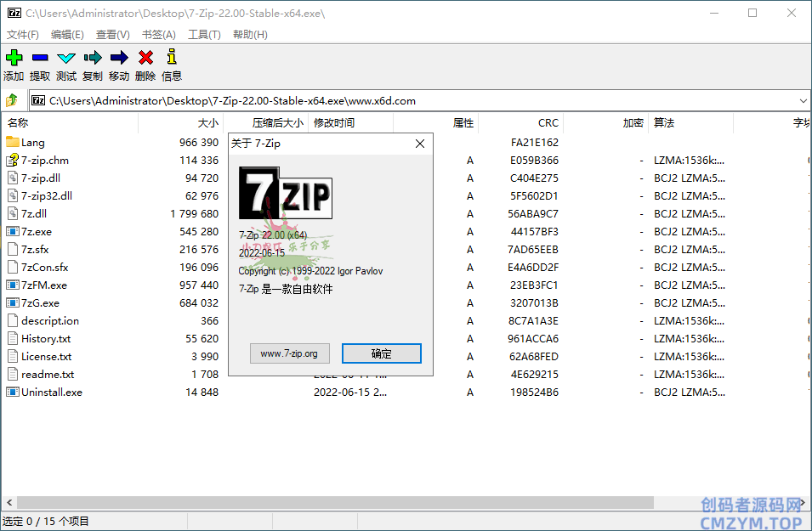Click the www.7-zip.org button
The width and height of the screenshot is (812, 531).
(x=289, y=353)
